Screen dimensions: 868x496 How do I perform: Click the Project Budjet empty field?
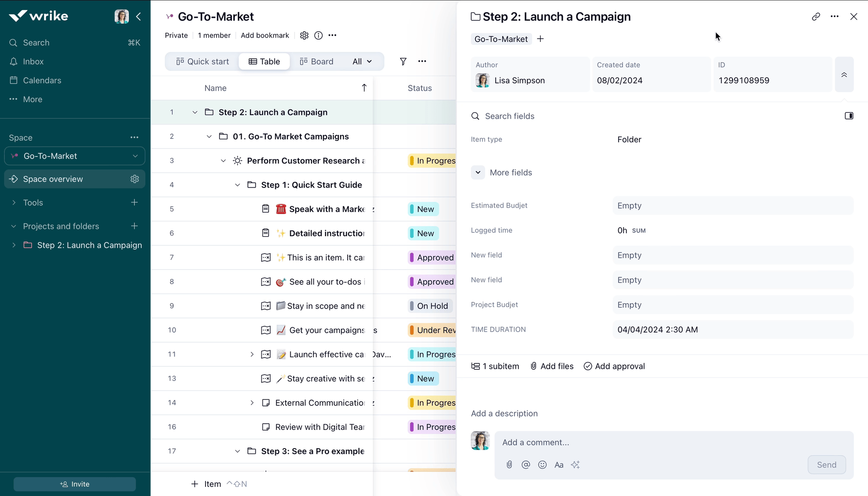733,305
